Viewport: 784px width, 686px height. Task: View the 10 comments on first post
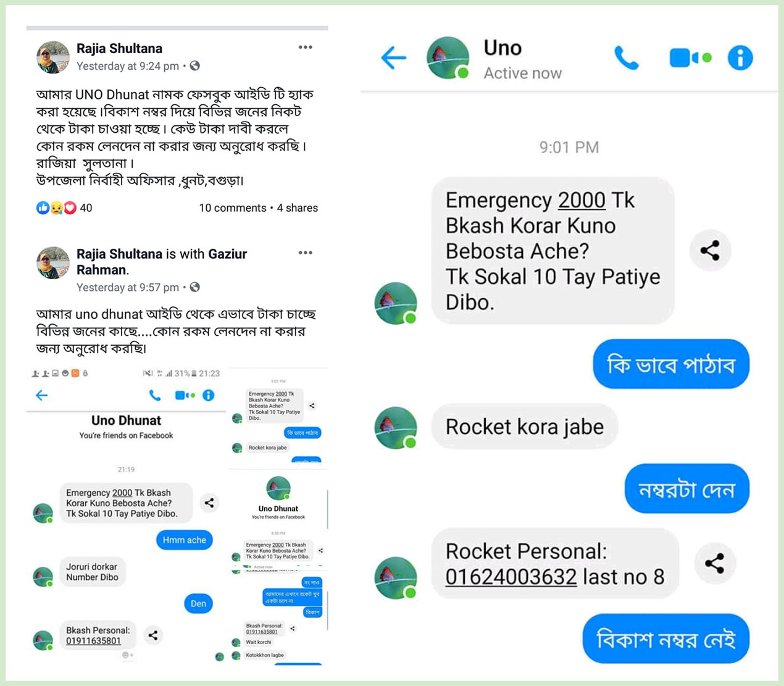[x=232, y=208]
